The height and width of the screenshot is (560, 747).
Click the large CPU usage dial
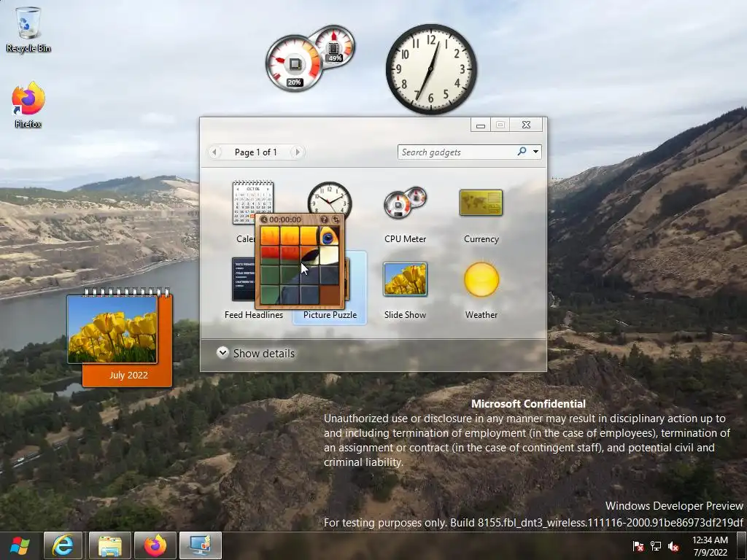pos(294,63)
